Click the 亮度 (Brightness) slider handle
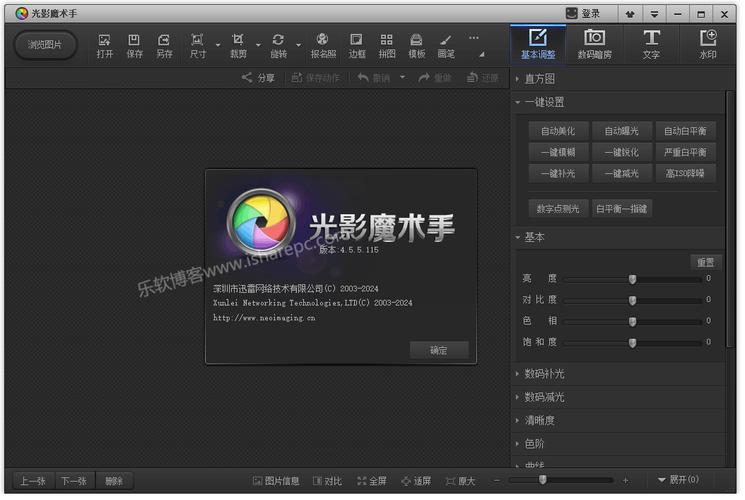The height and width of the screenshot is (500, 745). 632,279
